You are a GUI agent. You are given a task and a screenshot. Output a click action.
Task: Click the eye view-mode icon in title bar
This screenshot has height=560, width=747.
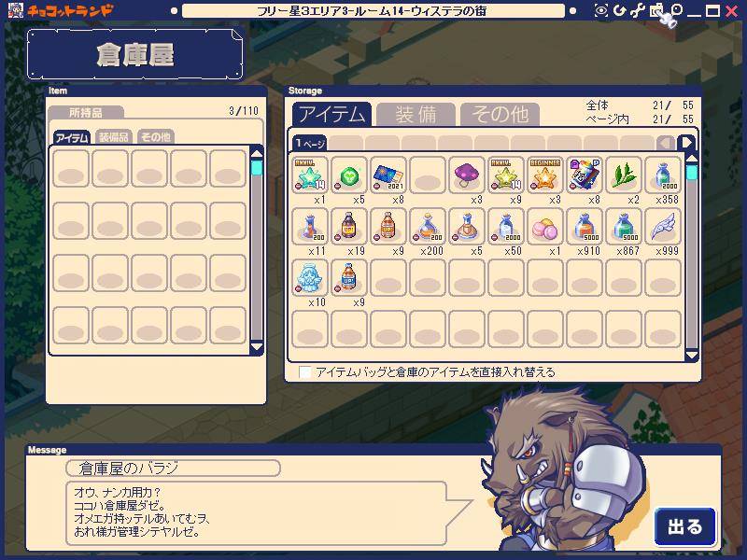click(601, 10)
